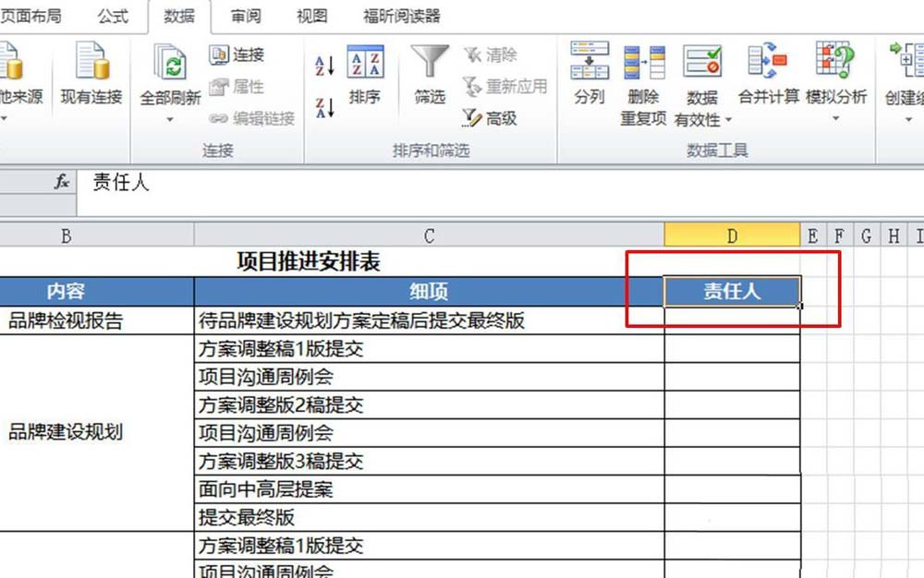924x578 pixels.
Task: Sort ascending with the A-Z icon
Action: click(324, 66)
